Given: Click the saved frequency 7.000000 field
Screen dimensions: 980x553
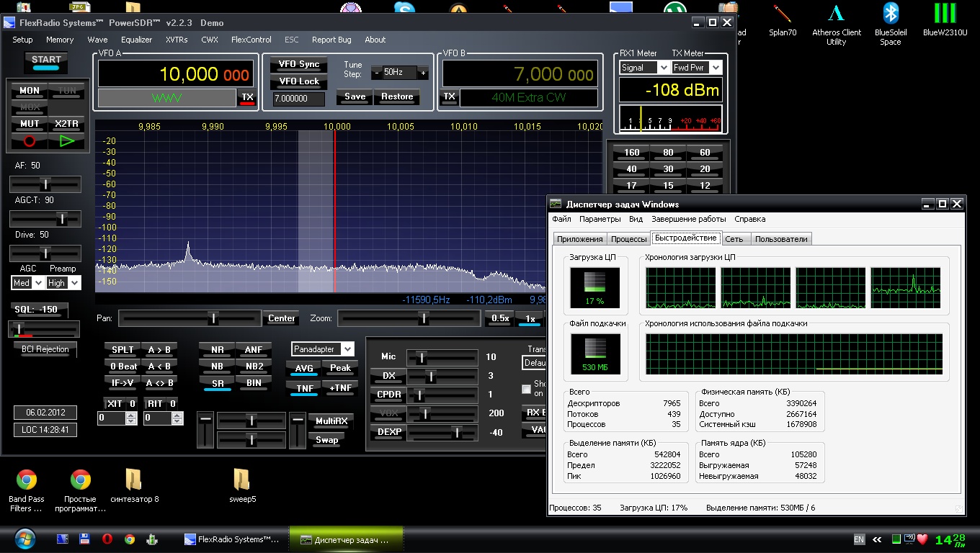Looking at the screenshot, I should coord(299,99).
